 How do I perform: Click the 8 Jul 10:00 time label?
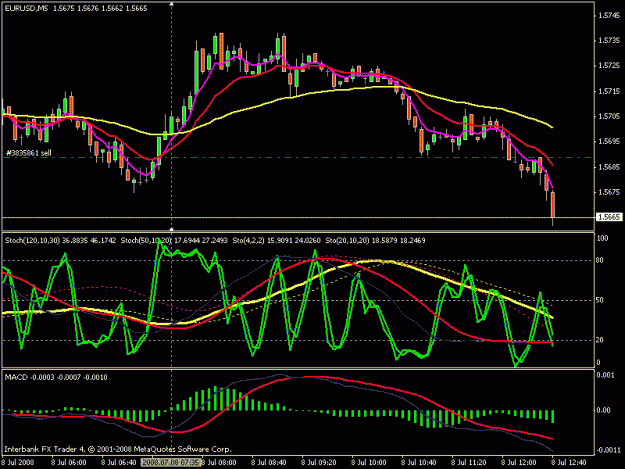click(369, 463)
